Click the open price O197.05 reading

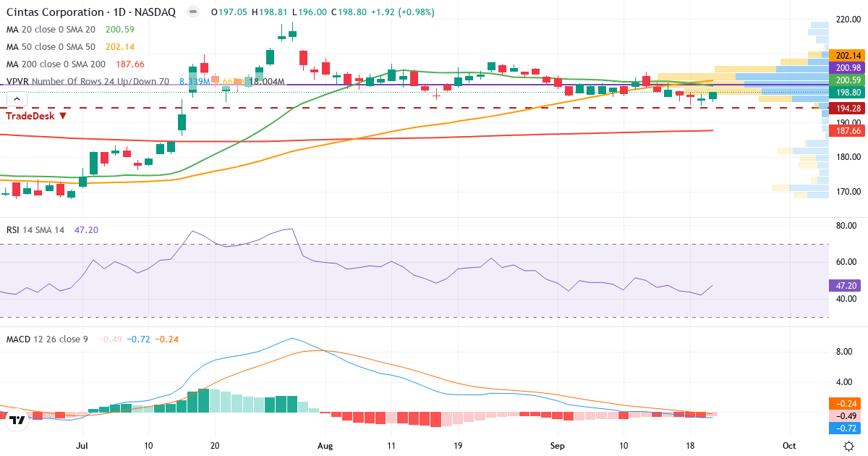229,12
